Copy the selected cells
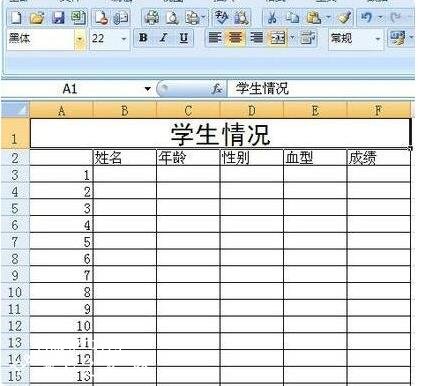The width and height of the screenshot is (424, 386). click(x=292, y=18)
